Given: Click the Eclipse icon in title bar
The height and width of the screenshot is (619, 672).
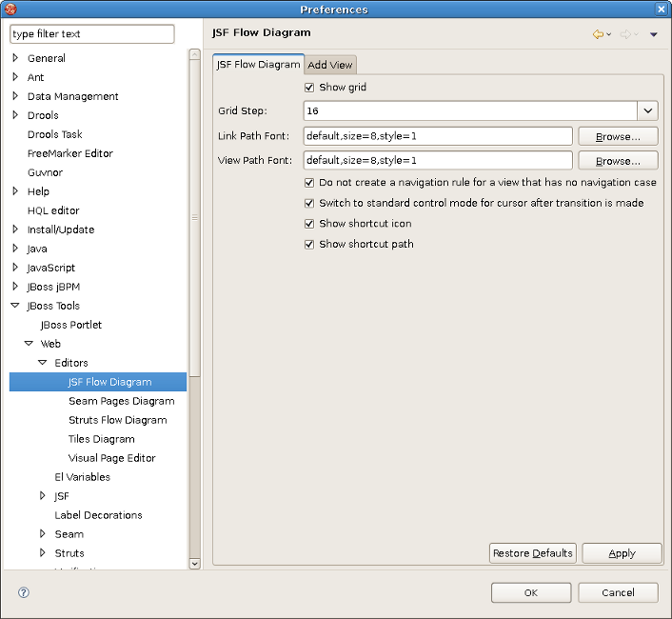Looking at the screenshot, I should [x=10, y=10].
